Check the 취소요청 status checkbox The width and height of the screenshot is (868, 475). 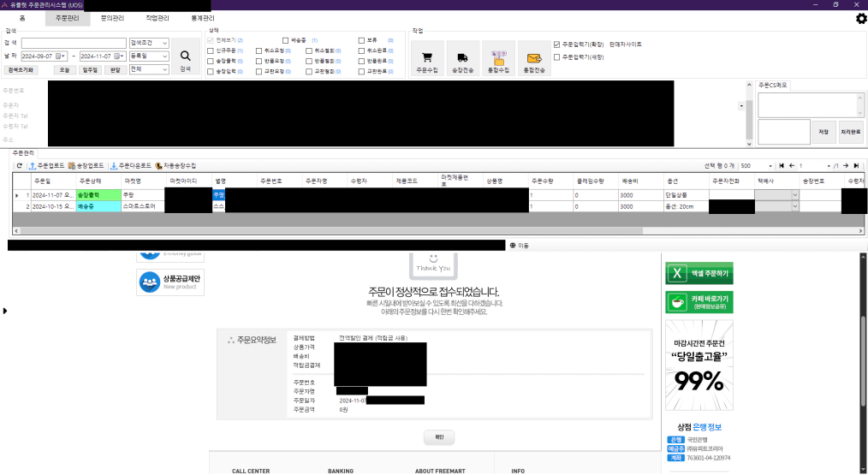259,51
